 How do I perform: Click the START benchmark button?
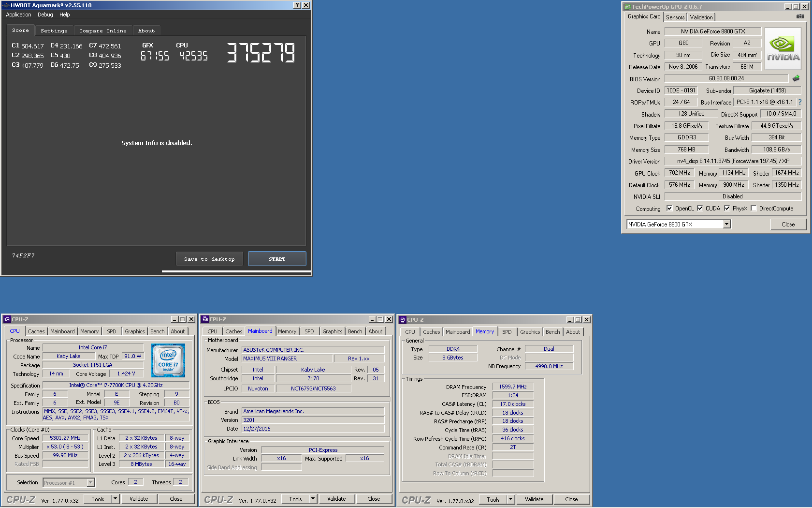(x=277, y=259)
